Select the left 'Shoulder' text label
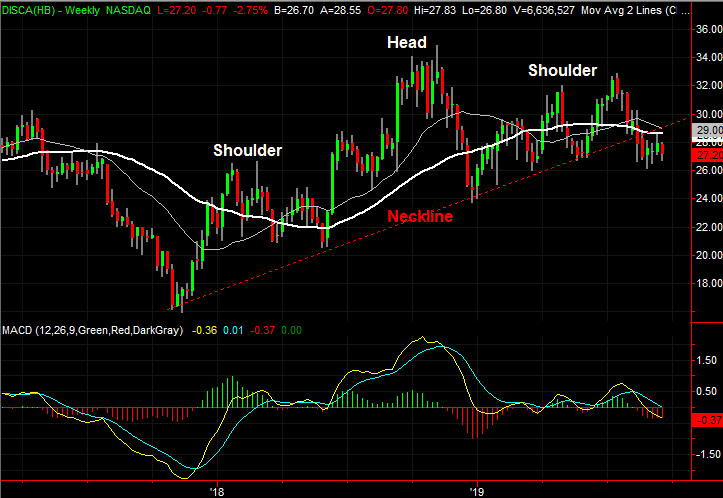The image size is (723, 498). 248,150
